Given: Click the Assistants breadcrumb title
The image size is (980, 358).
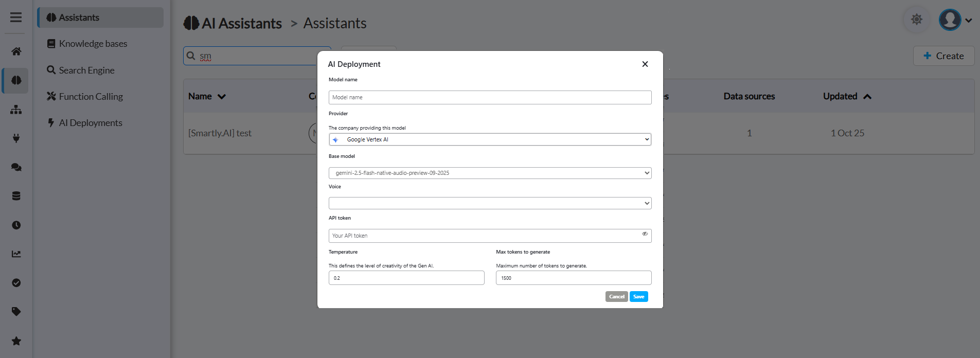Looking at the screenshot, I should coord(335,23).
